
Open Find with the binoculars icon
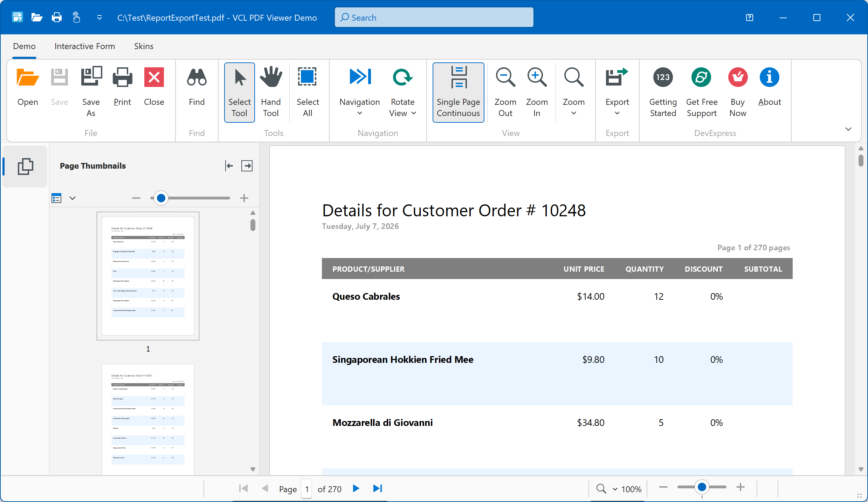tap(197, 77)
